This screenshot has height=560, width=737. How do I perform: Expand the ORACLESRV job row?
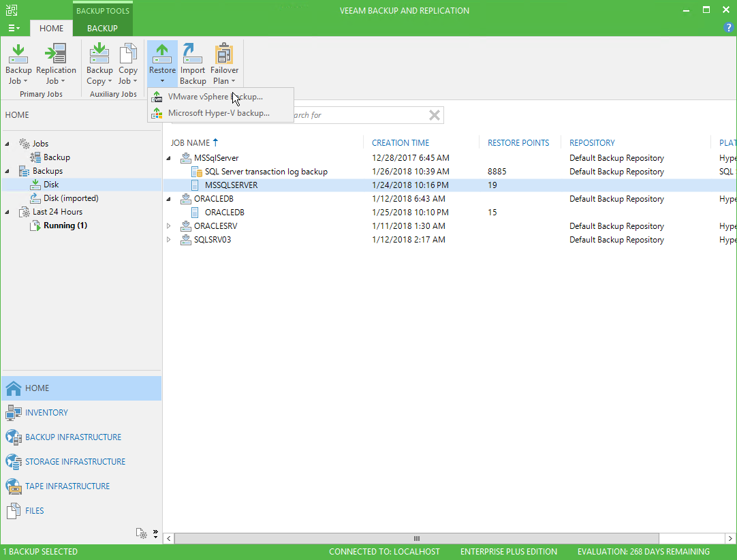[169, 226]
